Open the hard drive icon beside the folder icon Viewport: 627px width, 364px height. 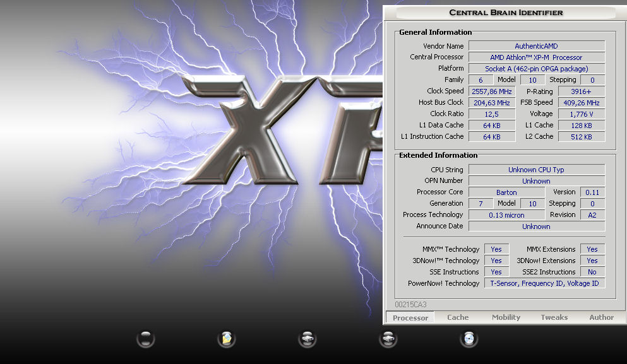[x=307, y=339]
